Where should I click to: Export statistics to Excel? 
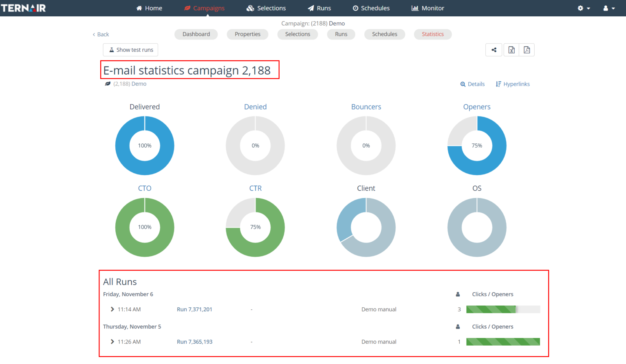click(x=511, y=50)
